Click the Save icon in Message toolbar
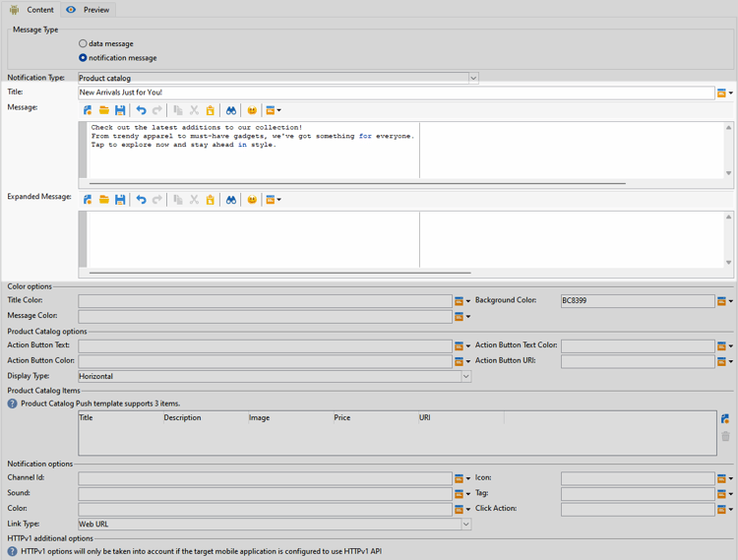 point(120,110)
